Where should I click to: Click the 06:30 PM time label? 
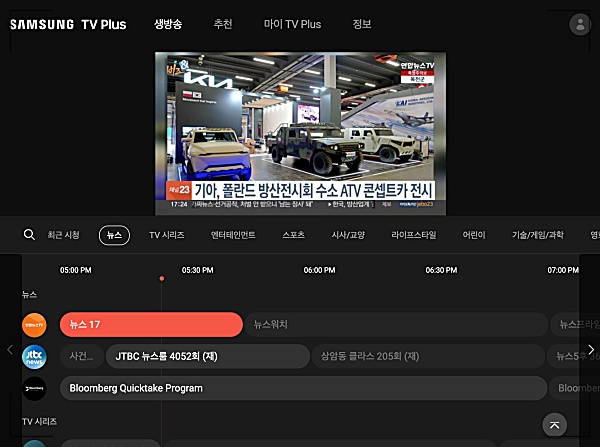(441, 270)
